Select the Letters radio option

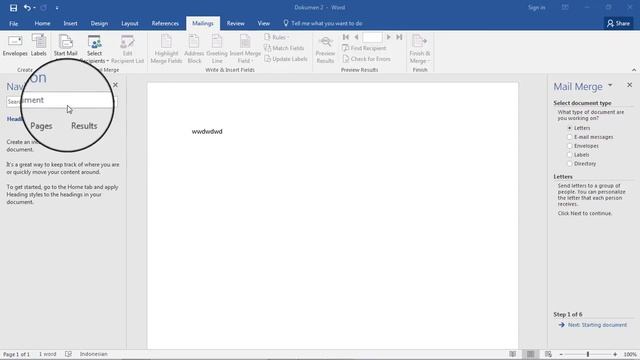pos(570,128)
